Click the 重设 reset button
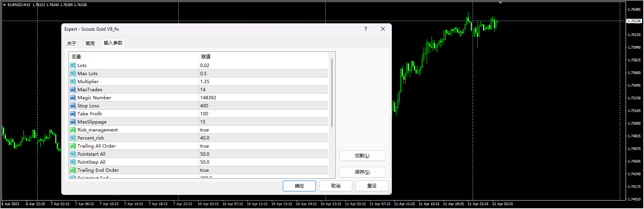 pyautogui.click(x=372, y=186)
